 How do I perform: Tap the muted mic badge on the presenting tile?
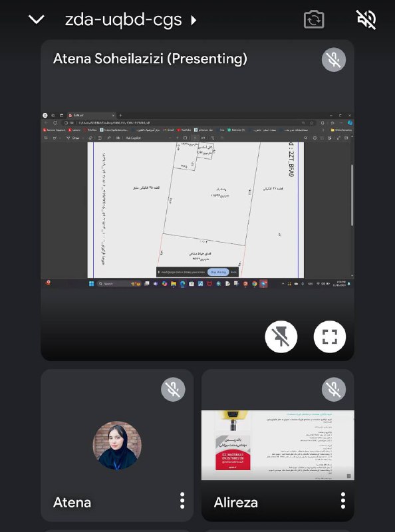pyautogui.click(x=334, y=60)
